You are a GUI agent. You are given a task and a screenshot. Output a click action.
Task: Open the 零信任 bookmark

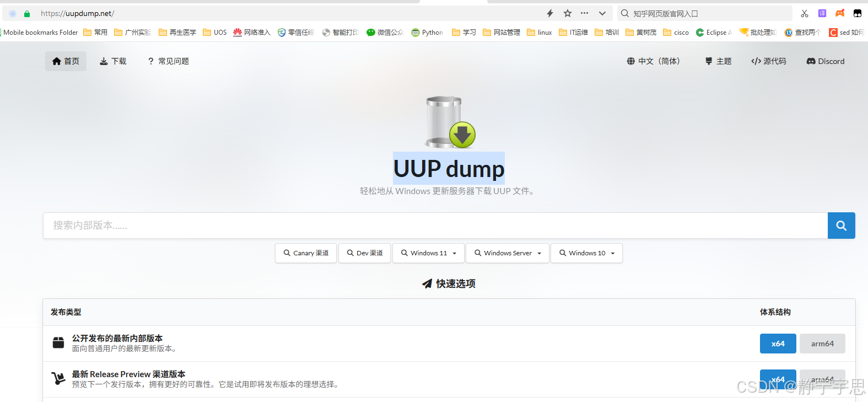point(296,33)
